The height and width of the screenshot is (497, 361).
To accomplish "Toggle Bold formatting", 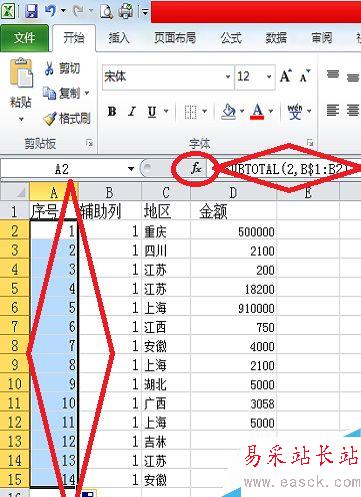I will [112, 111].
